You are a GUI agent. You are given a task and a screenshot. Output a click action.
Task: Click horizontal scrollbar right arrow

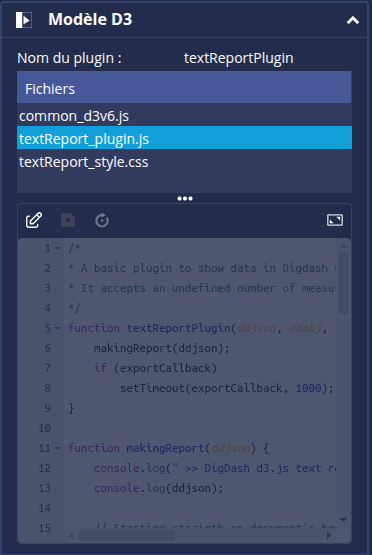click(329, 535)
